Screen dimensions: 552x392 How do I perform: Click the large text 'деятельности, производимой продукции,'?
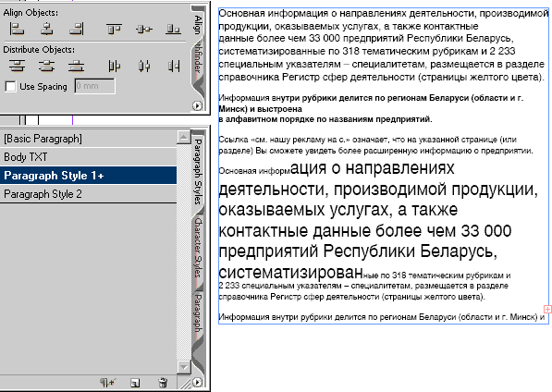tap(378, 190)
